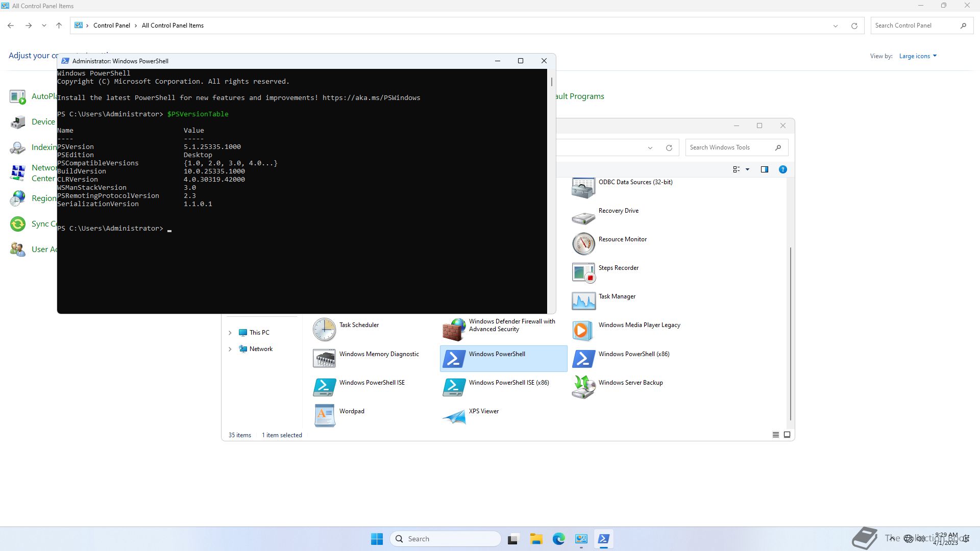Screen dimensions: 980x551
Task: Open the Windows Tools help button
Action: click(x=782, y=169)
